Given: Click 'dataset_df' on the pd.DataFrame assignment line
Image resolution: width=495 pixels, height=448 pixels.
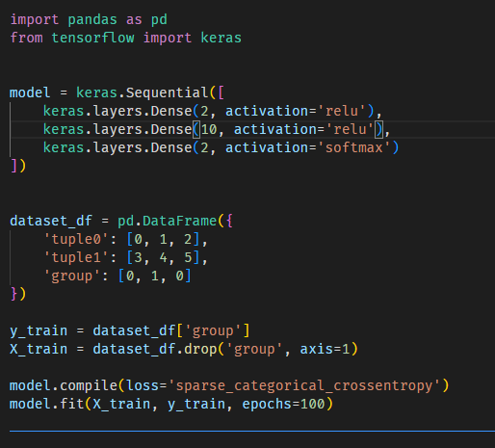Looking at the screenshot, I should (51, 221).
